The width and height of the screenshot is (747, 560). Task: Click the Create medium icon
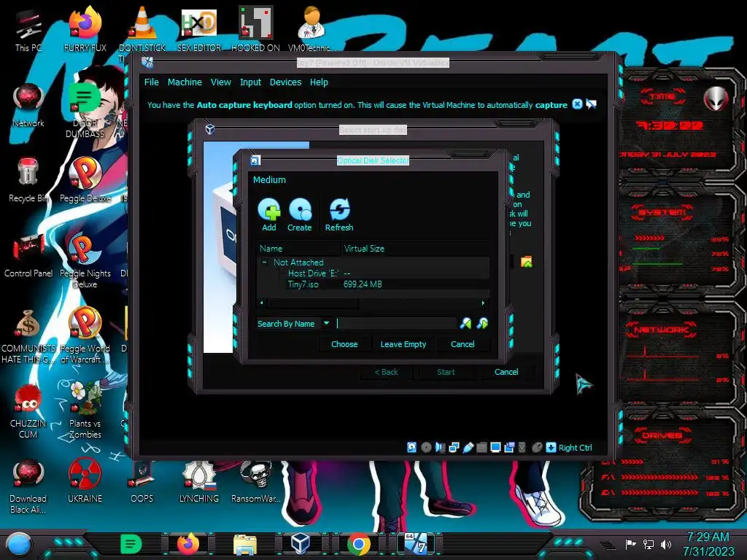coord(300,209)
